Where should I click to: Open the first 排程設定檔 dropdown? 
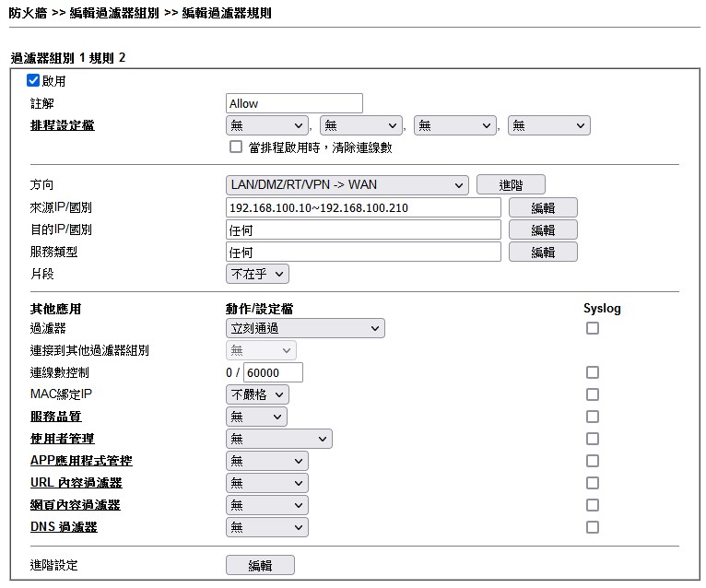point(267,125)
